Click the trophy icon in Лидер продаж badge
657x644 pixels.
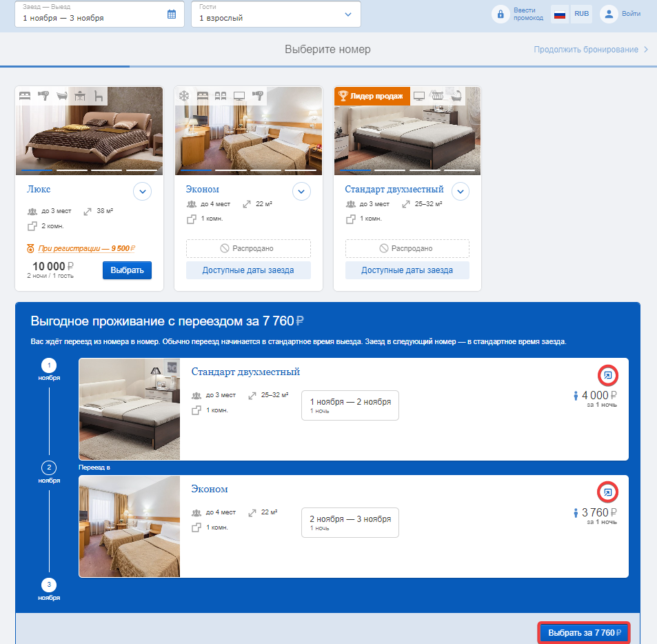coord(343,96)
